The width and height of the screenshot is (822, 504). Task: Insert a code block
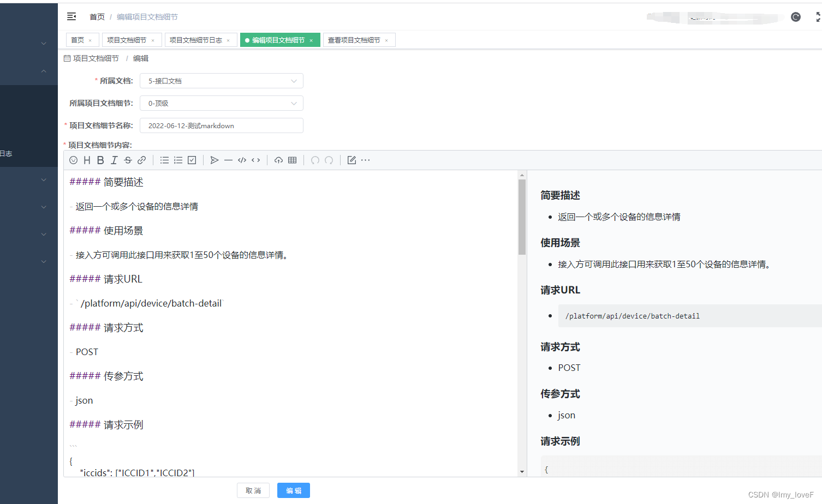[x=242, y=160]
